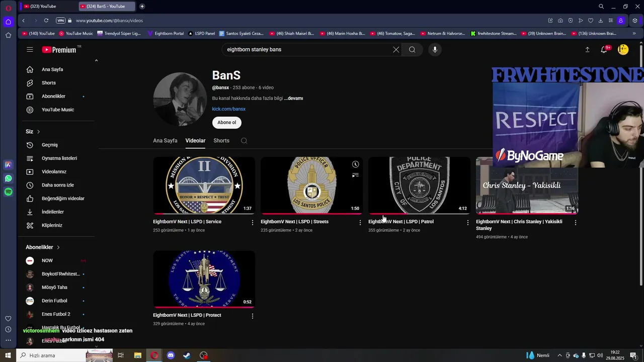
Task: Expand the Abonelikler section chevron
Action: coord(58,247)
